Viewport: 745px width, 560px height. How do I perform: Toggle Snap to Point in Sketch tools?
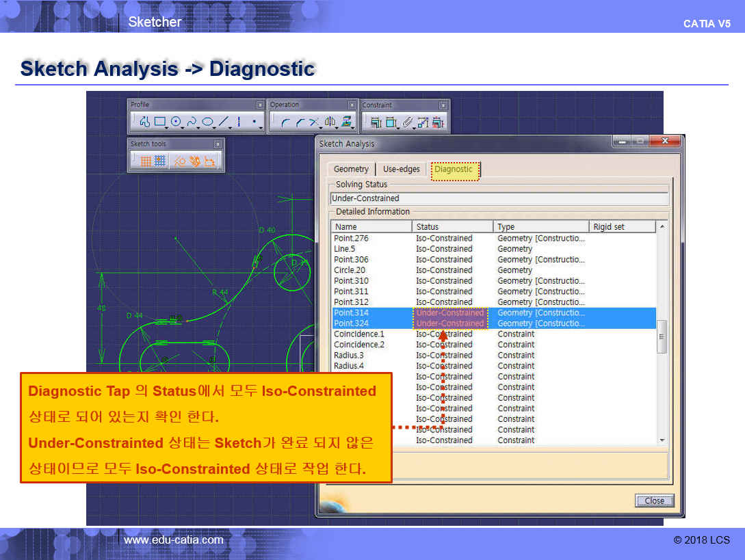[x=159, y=161]
